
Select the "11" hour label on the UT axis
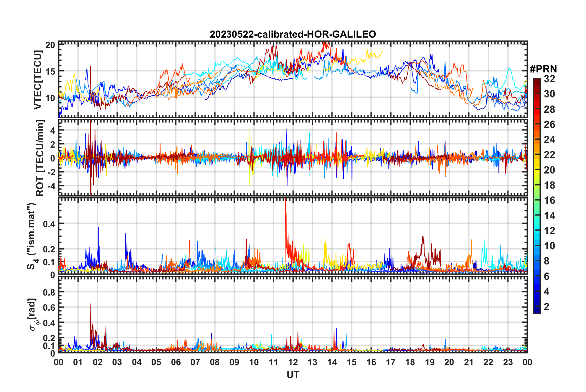pyautogui.click(x=274, y=362)
